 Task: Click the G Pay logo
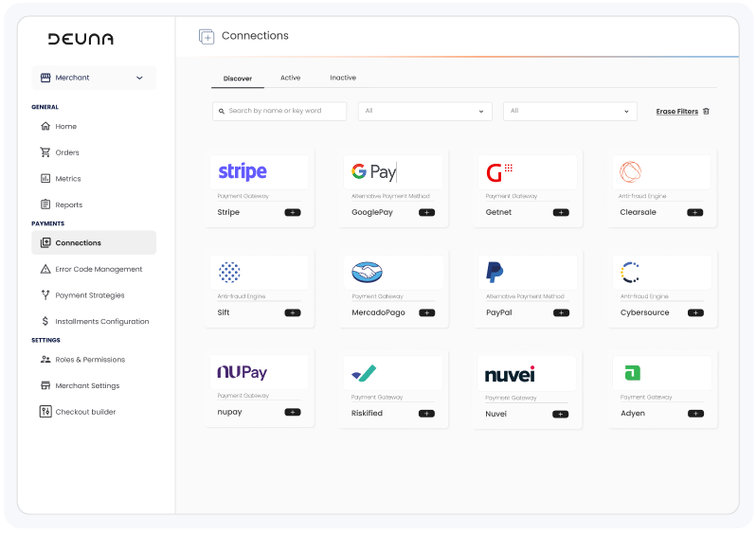[x=374, y=172]
